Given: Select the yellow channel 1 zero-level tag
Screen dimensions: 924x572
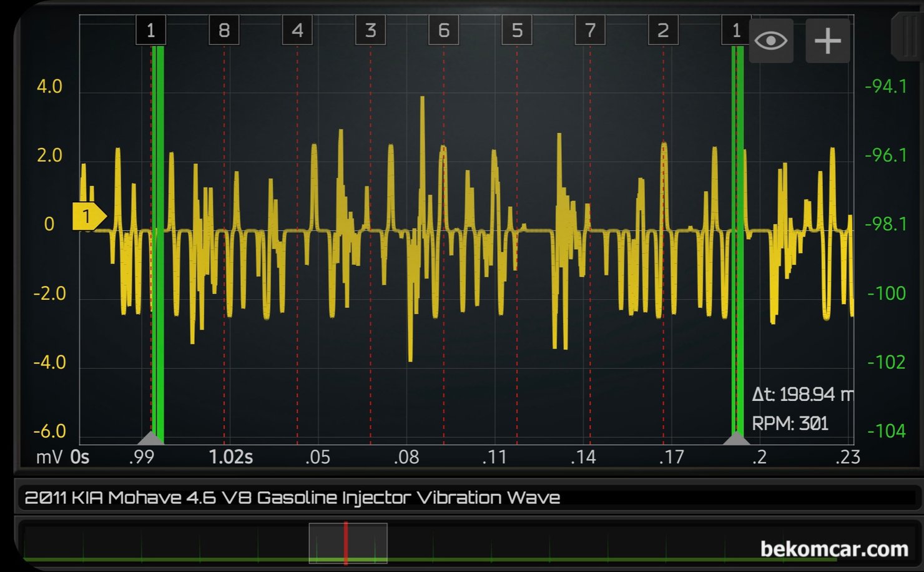Looking at the screenshot, I should [88, 217].
